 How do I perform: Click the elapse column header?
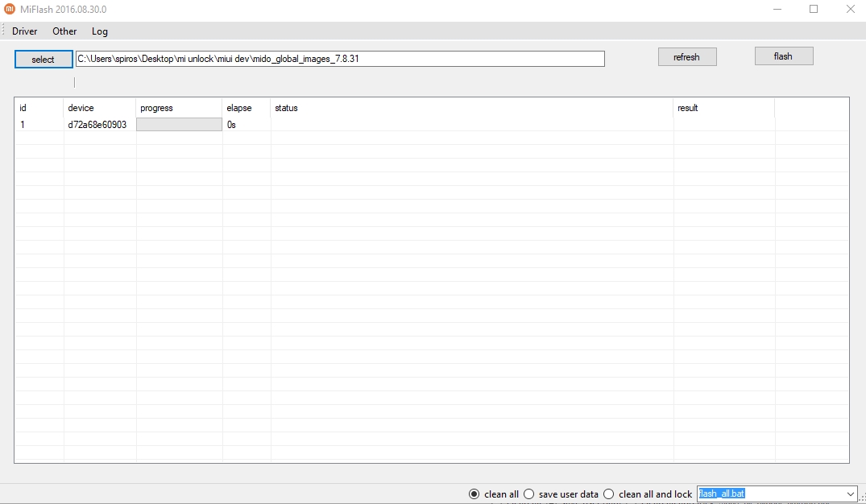pyautogui.click(x=247, y=108)
